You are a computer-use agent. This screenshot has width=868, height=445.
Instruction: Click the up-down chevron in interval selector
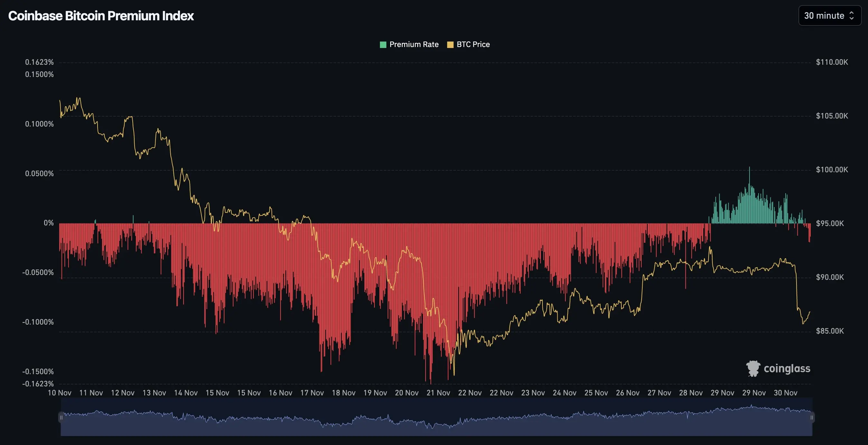pyautogui.click(x=852, y=15)
